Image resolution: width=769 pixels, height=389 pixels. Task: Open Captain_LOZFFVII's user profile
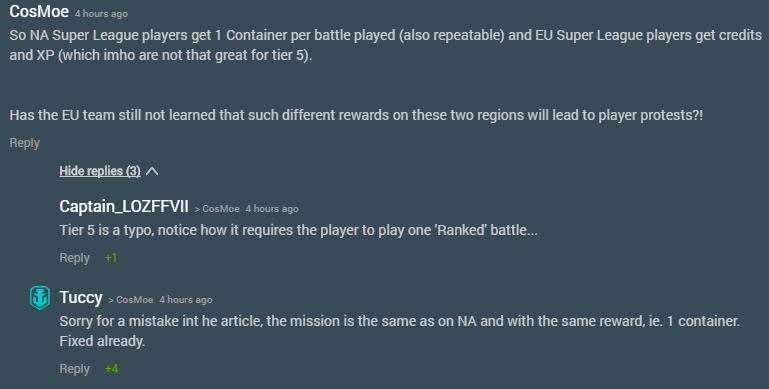click(x=124, y=206)
